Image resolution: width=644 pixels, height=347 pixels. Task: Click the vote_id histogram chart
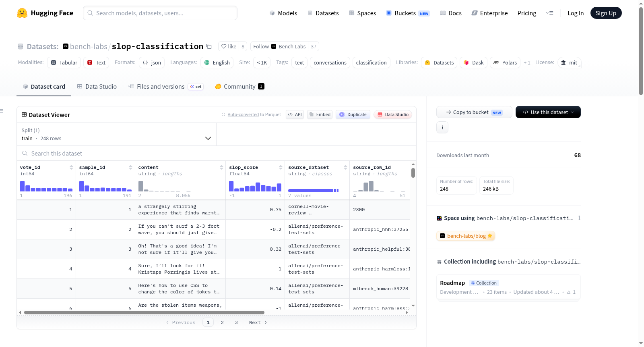[46, 186]
